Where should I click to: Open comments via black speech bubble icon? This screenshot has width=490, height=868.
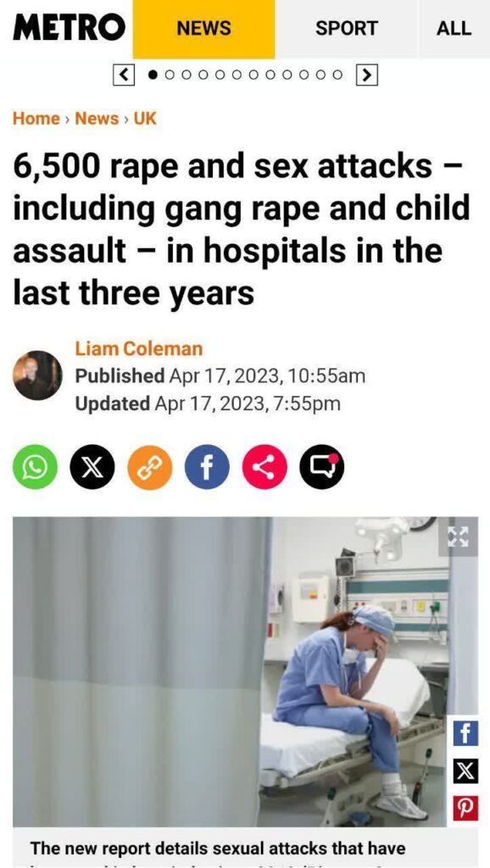(x=322, y=467)
